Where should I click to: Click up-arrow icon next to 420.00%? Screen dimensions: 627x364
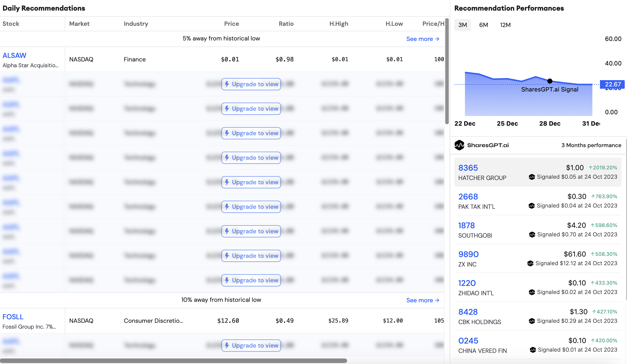point(593,340)
